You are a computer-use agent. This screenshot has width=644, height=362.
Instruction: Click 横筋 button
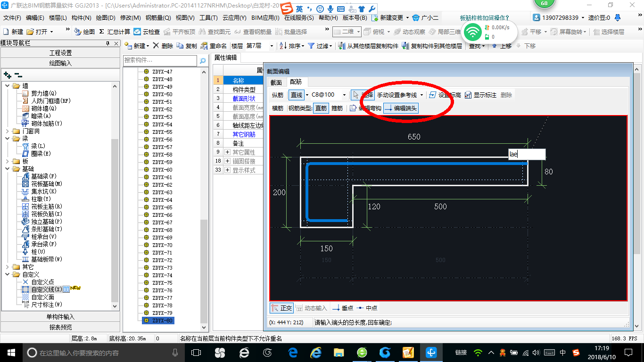coord(278,108)
